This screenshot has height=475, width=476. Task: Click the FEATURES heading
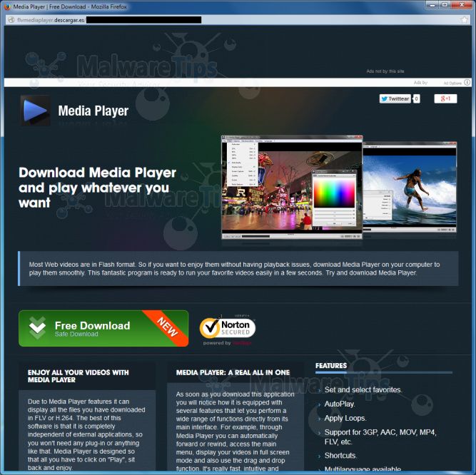pos(331,365)
